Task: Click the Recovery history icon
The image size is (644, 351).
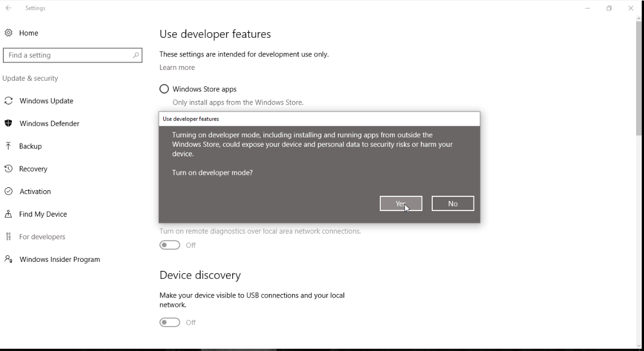Action: [8, 169]
